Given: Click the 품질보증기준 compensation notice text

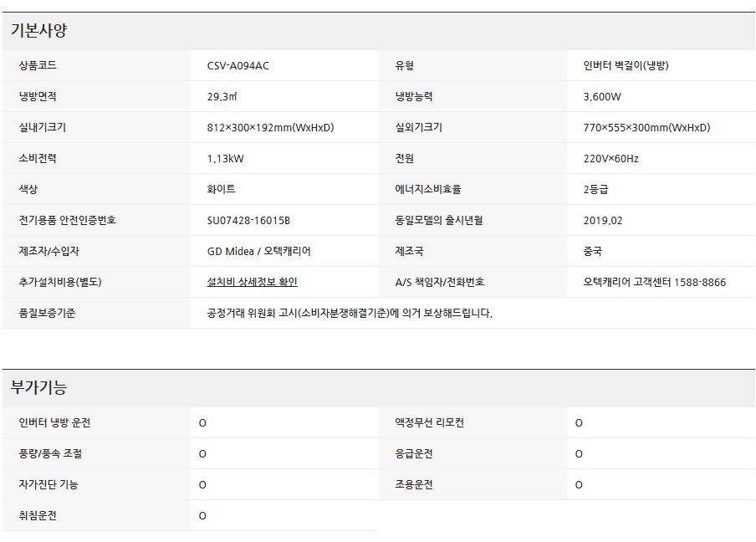Looking at the screenshot, I should [x=349, y=314].
